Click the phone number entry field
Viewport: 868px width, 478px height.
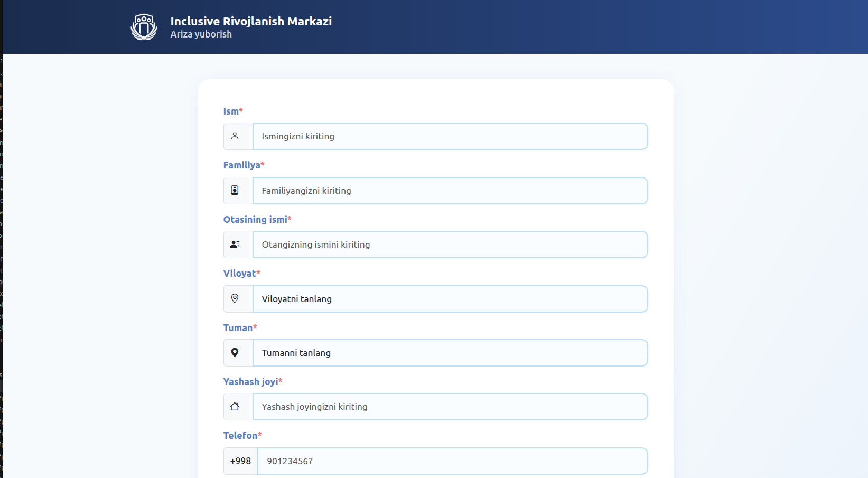(453, 461)
